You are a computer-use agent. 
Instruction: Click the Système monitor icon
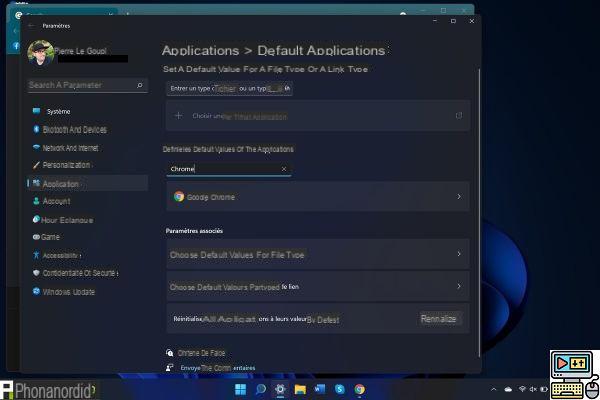tap(36, 111)
